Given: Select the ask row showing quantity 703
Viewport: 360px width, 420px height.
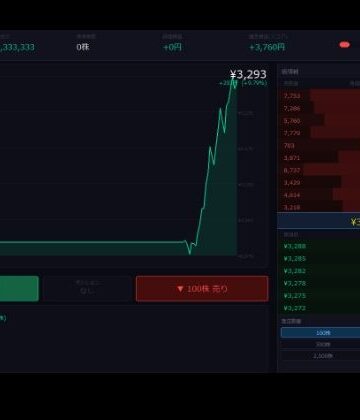Looking at the screenshot, I should pyautogui.click(x=319, y=145).
